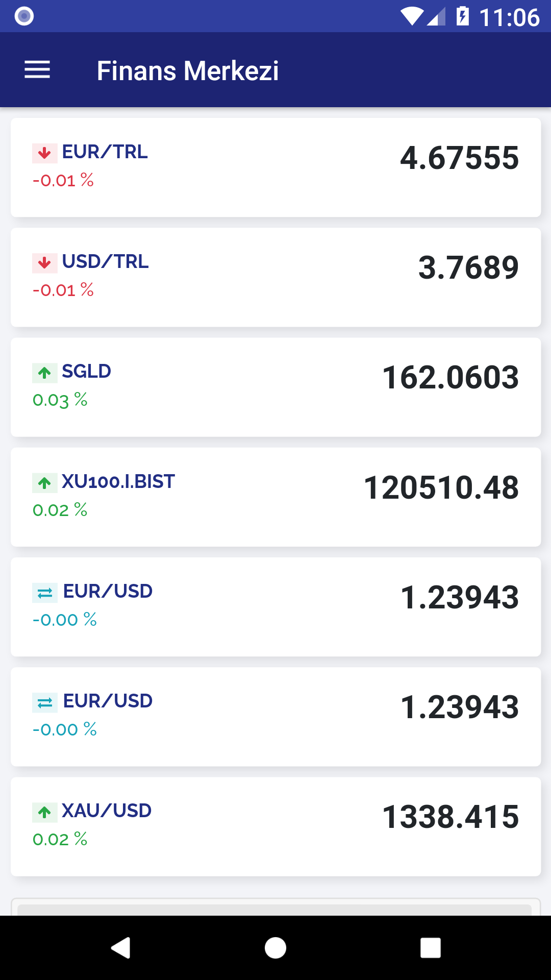This screenshot has width=551, height=980.
Task: Open the hamburger navigation menu
Action: click(x=37, y=70)
